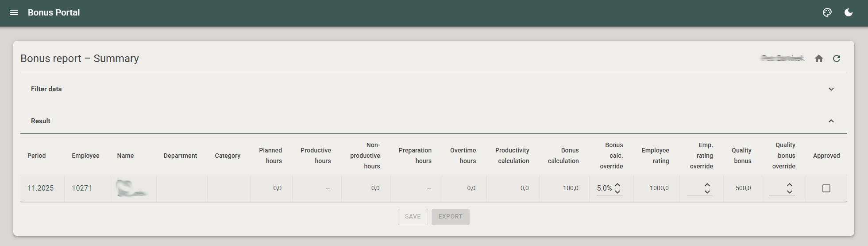
Task: Expand the Filter data section
Action: [831, 89]
